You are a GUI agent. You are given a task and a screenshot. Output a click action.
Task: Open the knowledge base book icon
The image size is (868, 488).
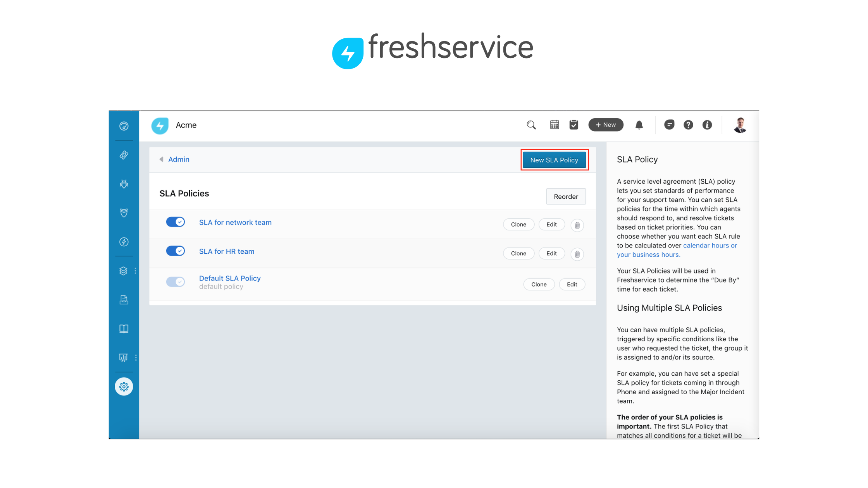click(124, 329)
